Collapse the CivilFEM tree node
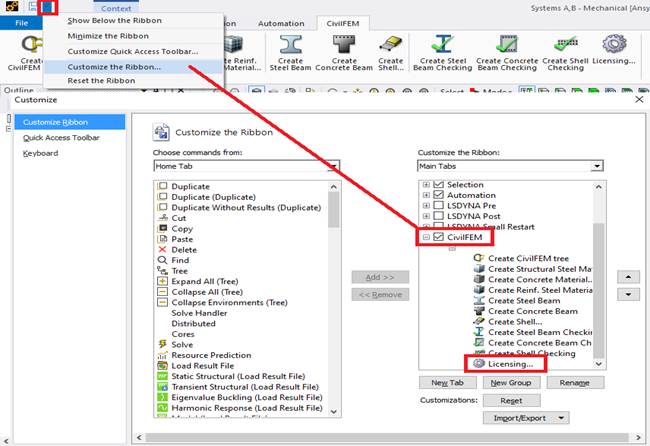Image resolution: width=650 pixels, height=446 pixels. tap(426, 237)
